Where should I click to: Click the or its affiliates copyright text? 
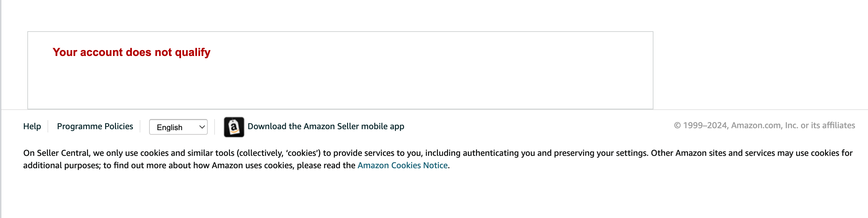coord(828,125)
